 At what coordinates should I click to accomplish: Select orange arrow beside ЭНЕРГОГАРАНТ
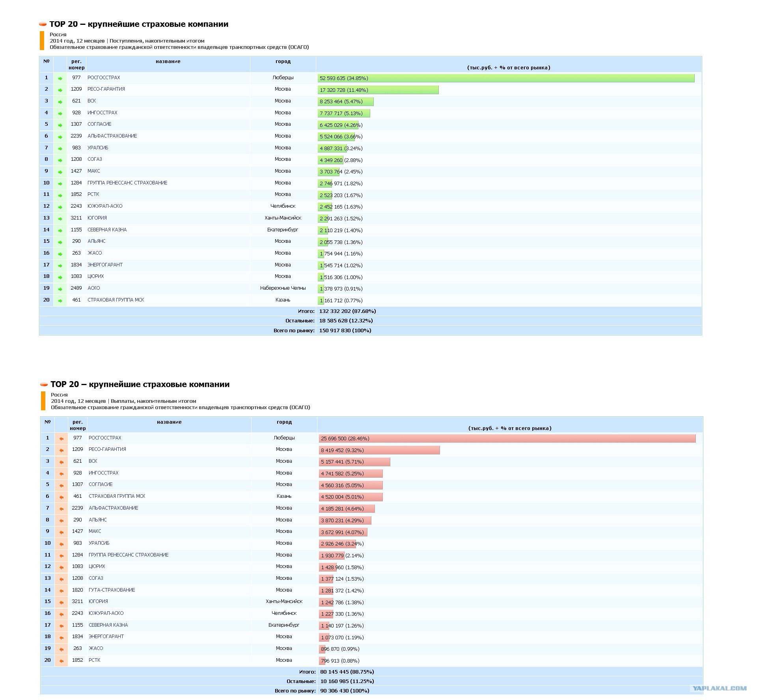click(x=62, y=637)
